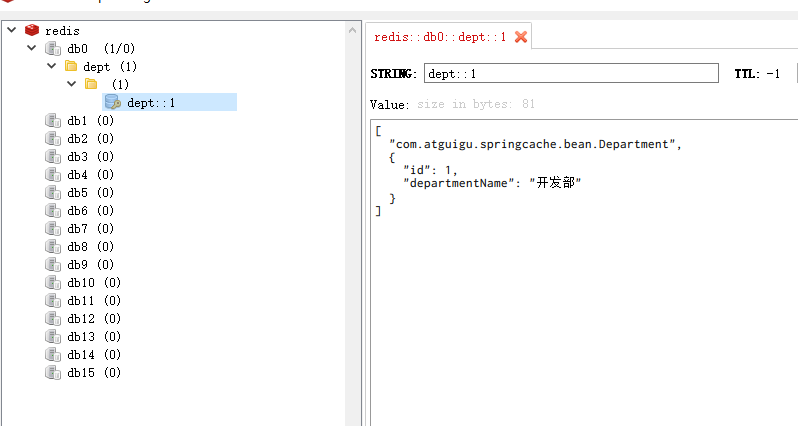
Task: Click the "departmentName": "开发部" line
Action: (x=492, y=183)
